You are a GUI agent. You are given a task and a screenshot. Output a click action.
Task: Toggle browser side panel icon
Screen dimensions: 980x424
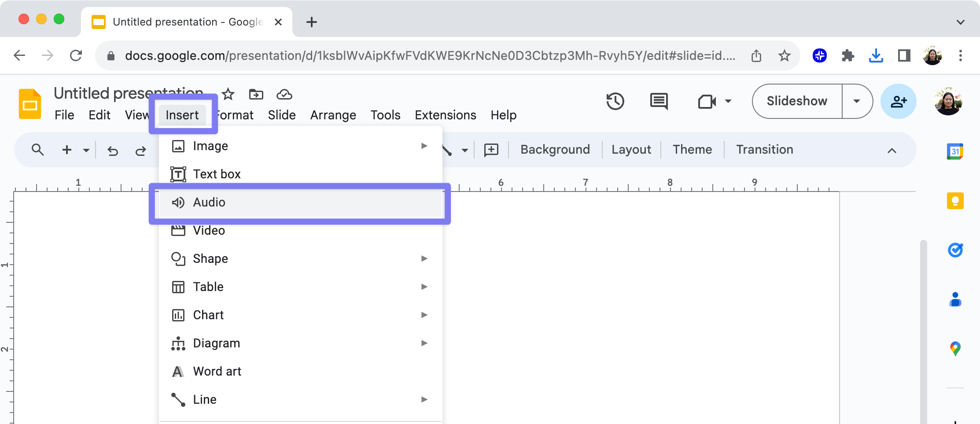904,55
